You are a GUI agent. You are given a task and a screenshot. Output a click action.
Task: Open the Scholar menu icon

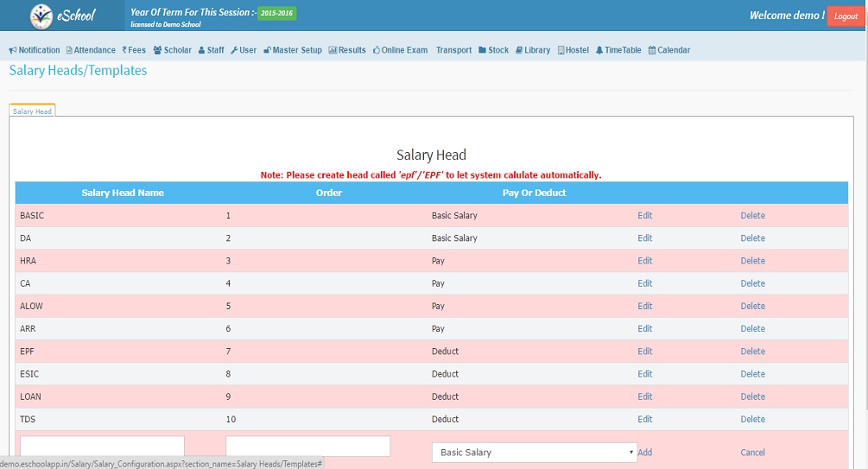coord(157,50)
